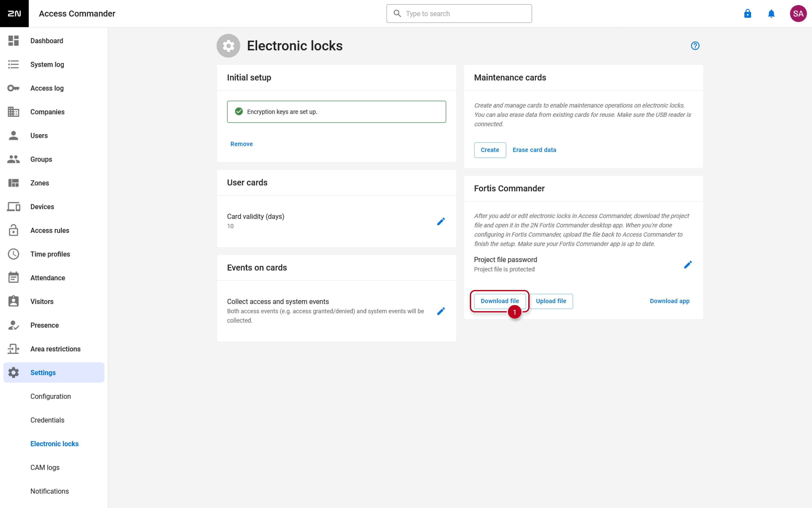Open the notifications bell icon
Screen dimensions: 812x508
coord(771,13)
